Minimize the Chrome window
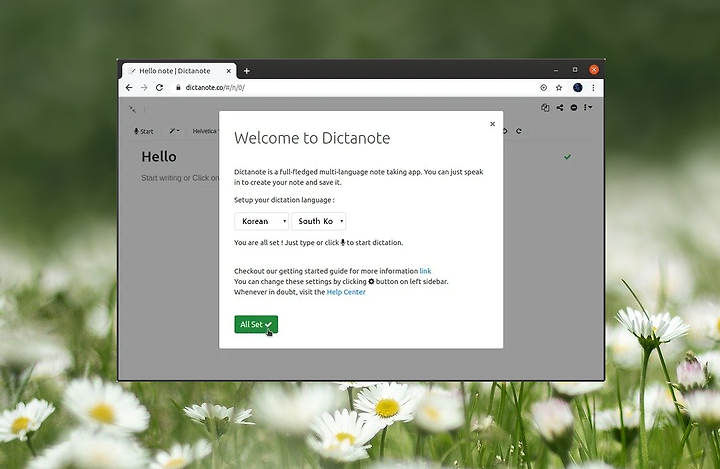Image resolution: width=720 pixels, height=469 pixels. (556, 70)
